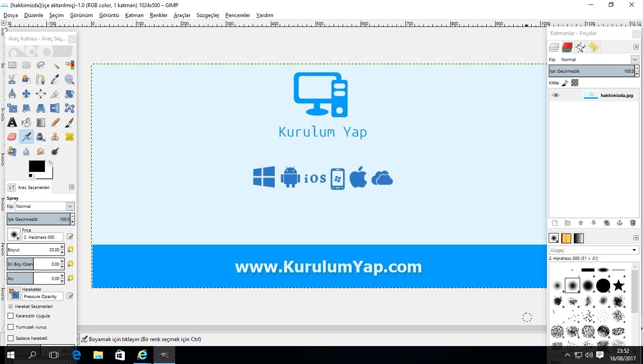Viewport: 643px width, 364px height.
Task: Link brush size chain button beside Boyut
Action: (70, 250)
